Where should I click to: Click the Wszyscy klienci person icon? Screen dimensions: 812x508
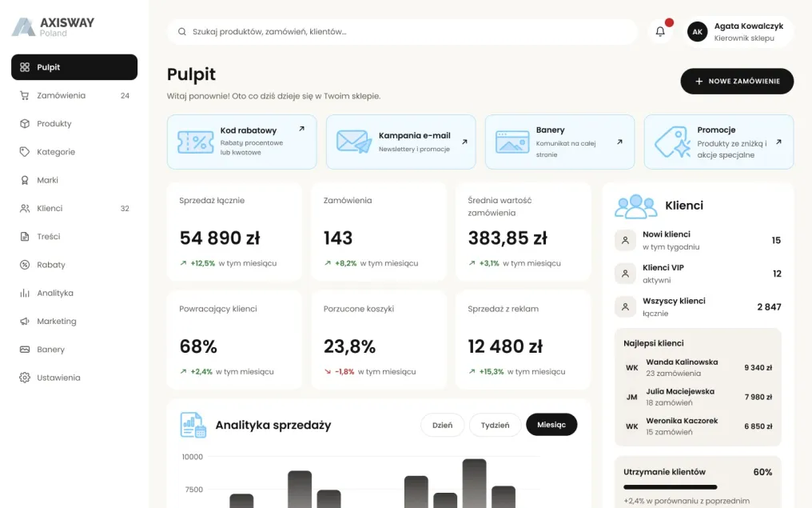tap(625, 307)
